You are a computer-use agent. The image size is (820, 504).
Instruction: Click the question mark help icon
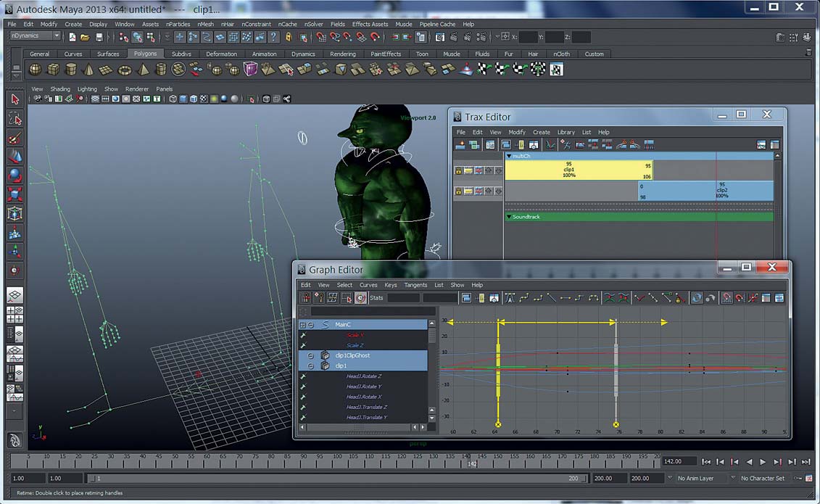click(273, 36)
